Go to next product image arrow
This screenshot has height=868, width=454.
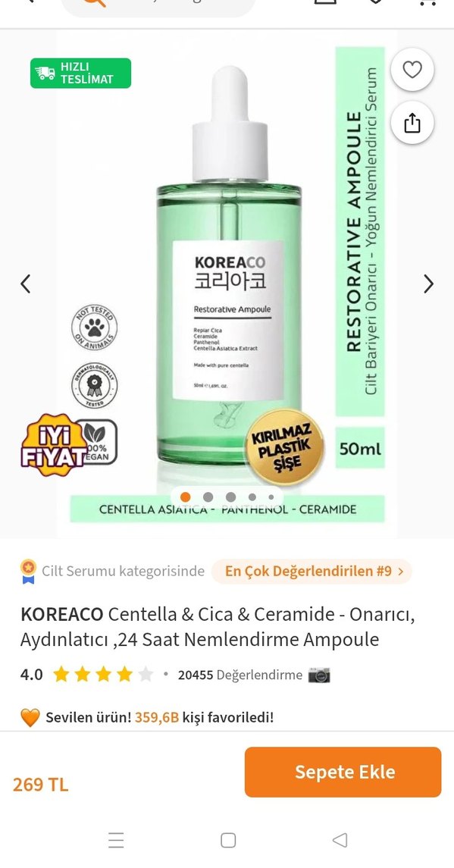coord(428,284)
